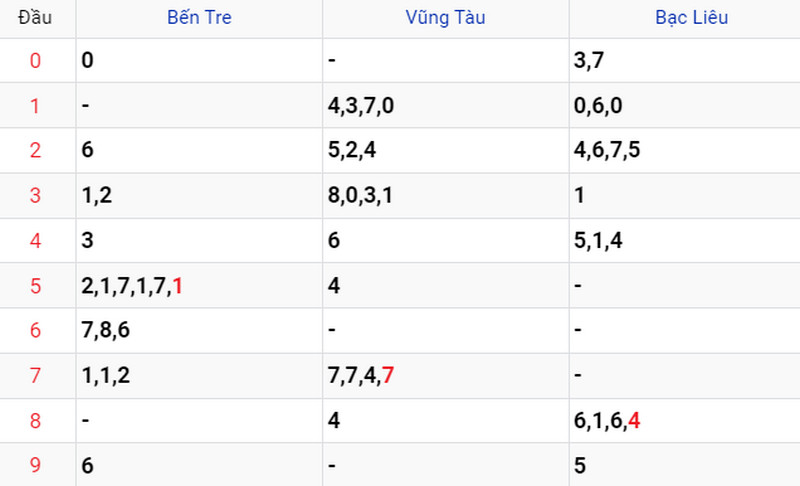This screenshot has height=486, width=800.
Task: Click red head digit 9 in first column
Action: 35,465
